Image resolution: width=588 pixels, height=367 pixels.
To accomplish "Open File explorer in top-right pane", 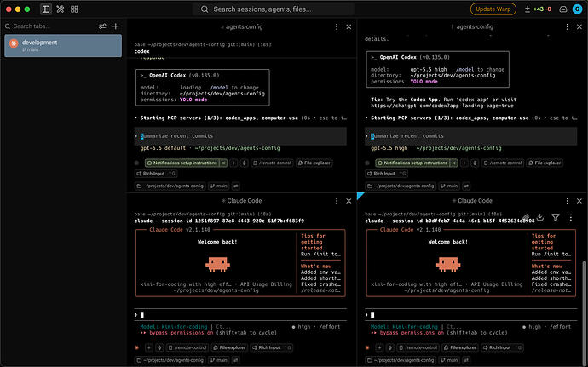I will 545,163.
